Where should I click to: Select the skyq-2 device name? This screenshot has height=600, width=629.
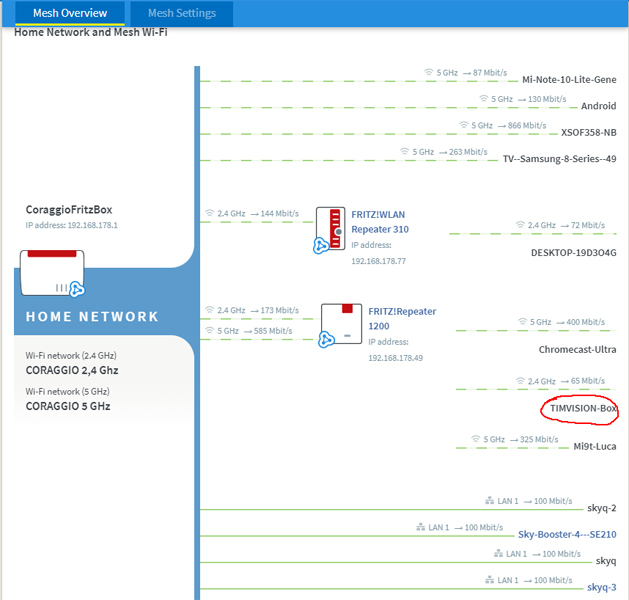[602, 508]
